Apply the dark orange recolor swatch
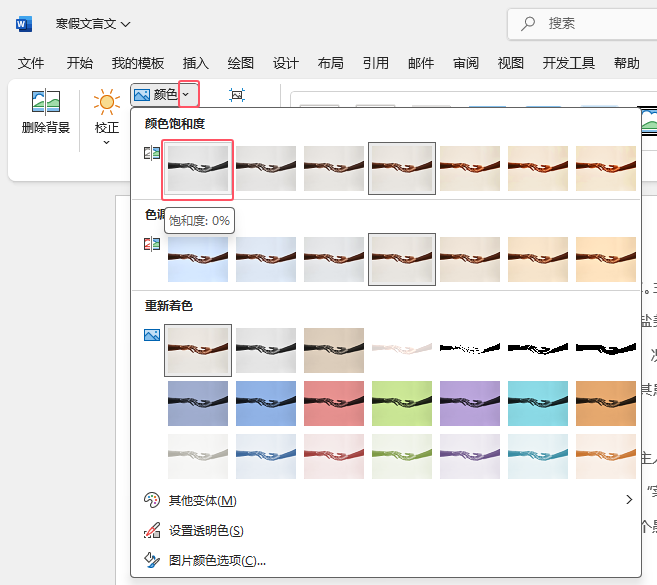Image resolution: width=657 pixels, height=585 pixels. [606, 403]
